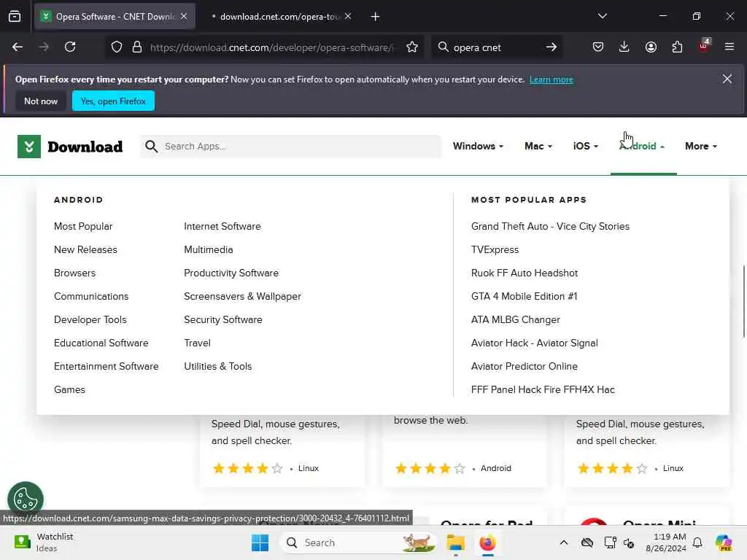The height and width of the screenshot is (560, 747).
Task: Open a new tab with the plus icon
Action: tap(375, 17)
